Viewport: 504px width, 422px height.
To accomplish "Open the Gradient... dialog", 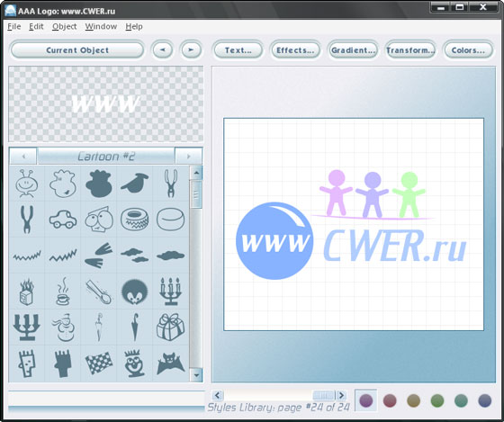I will click(353, 50).
